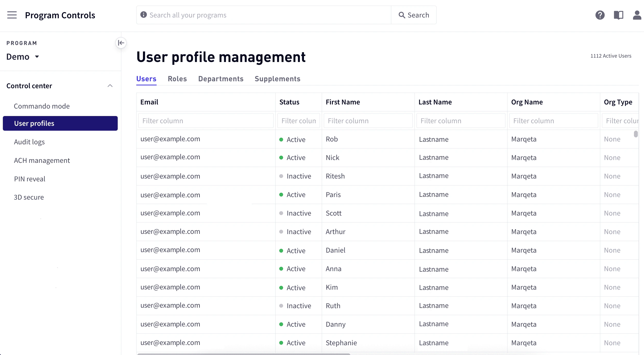Open the 3D secure page
This screenshot has height=355, width=644.
[29, 197]
